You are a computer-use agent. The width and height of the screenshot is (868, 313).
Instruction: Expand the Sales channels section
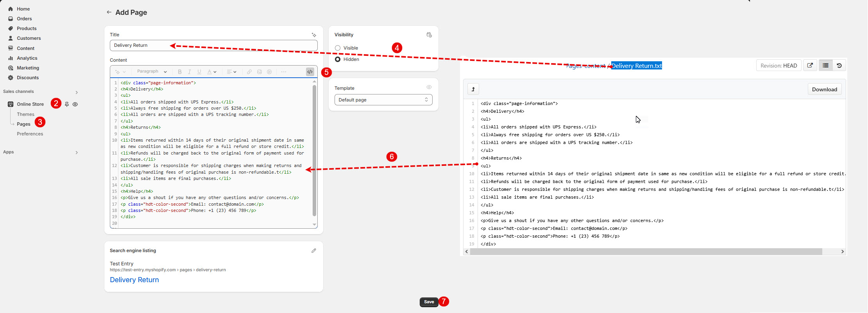click(77, 92)
